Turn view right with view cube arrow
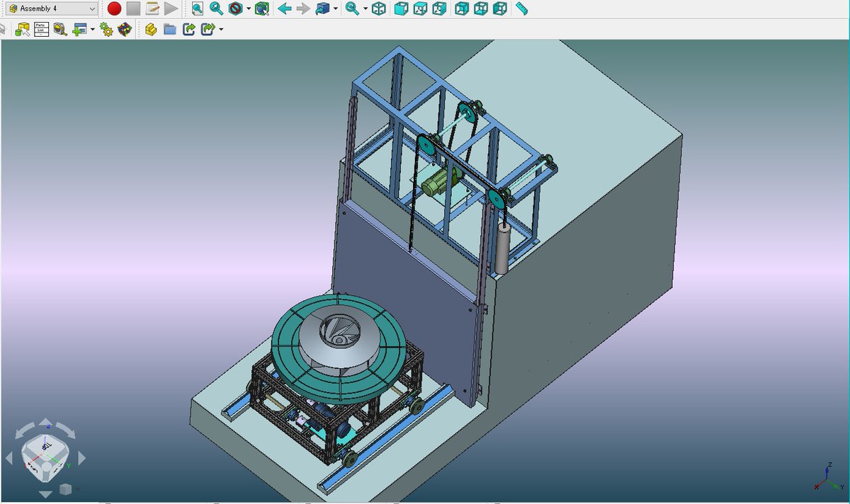Viewport: 850px width, 504px height. coord(81,459)
